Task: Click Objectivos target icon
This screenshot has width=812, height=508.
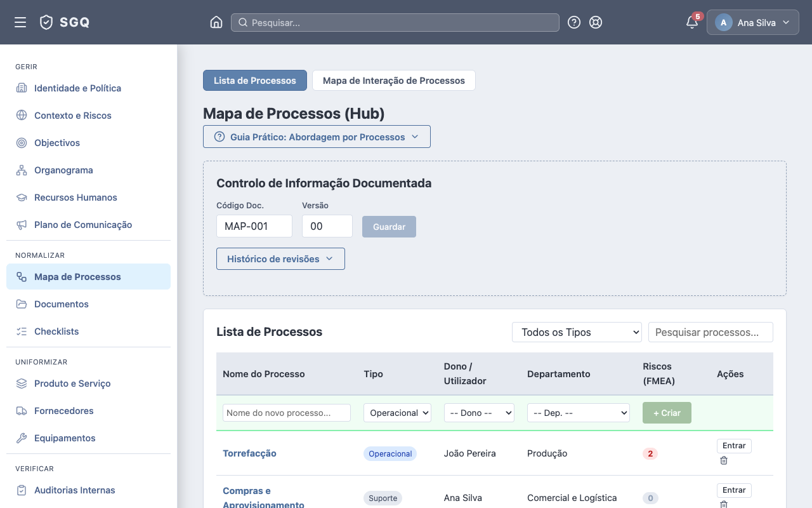Action: [x=22, y=143]
